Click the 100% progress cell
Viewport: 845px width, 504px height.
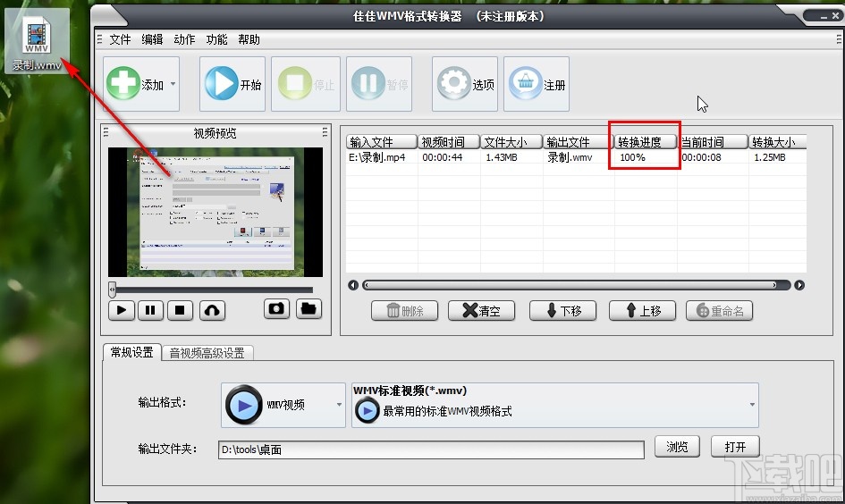pos(633,157)
